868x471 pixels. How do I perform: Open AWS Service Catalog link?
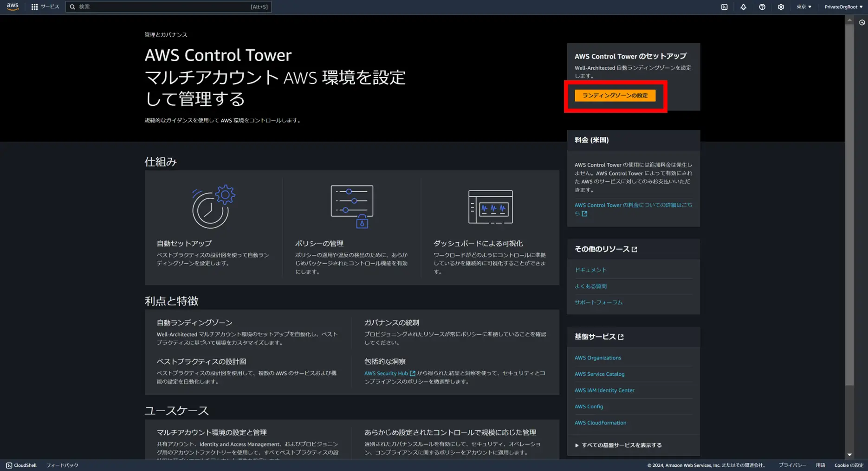[x=599, y=374]
